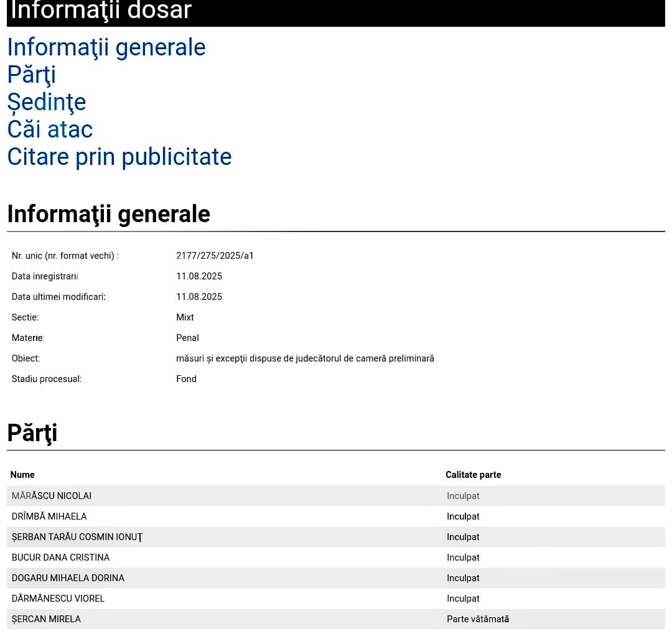Click the Nume column header
The width and height of the screenshot is (672, 644).
tap(22, 475)
